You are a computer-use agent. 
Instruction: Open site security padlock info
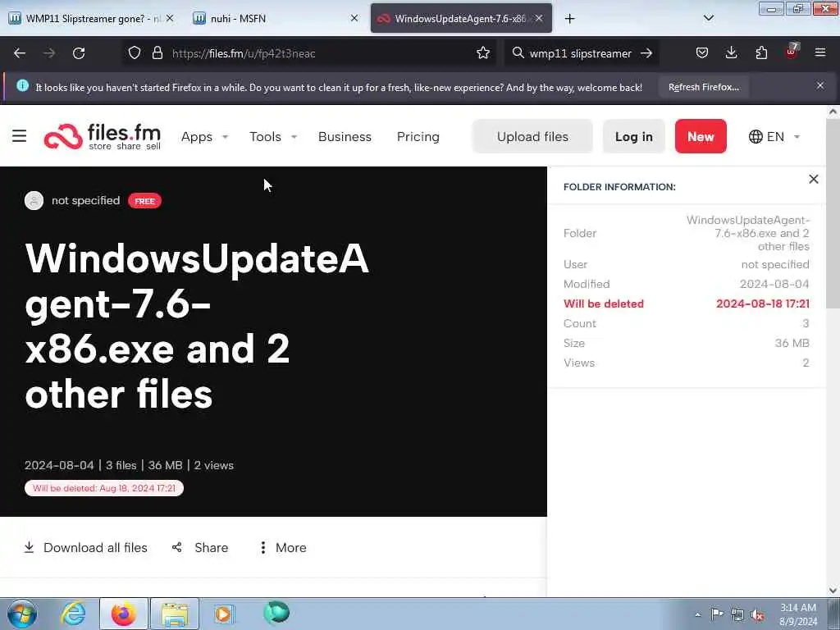[x=157, y=53]
